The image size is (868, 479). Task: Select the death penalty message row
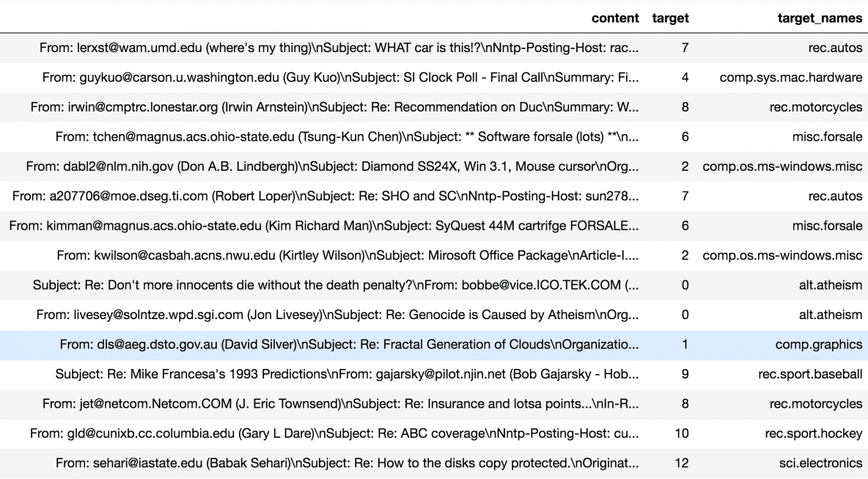click(336, 285)
